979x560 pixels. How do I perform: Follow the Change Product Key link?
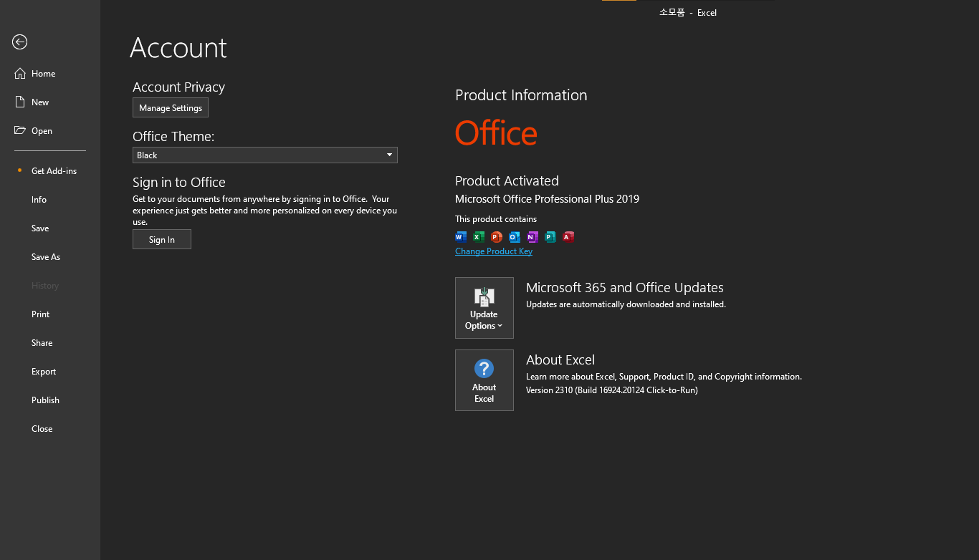(x=494, y=251)
